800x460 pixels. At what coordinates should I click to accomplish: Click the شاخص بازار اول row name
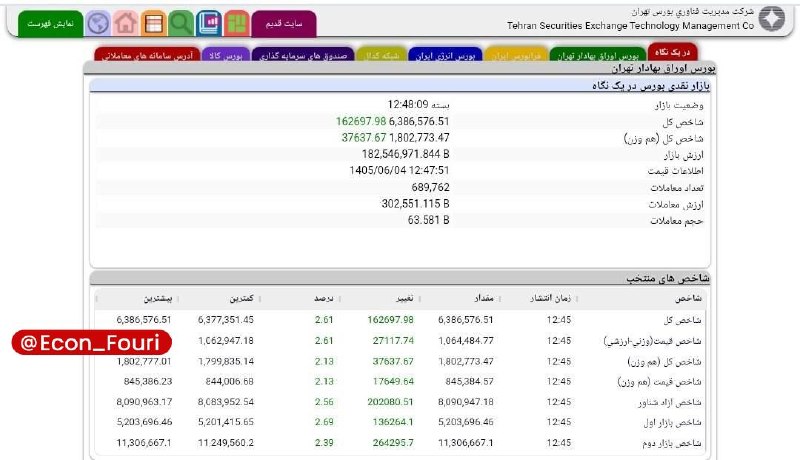click(x=672, y=422)
